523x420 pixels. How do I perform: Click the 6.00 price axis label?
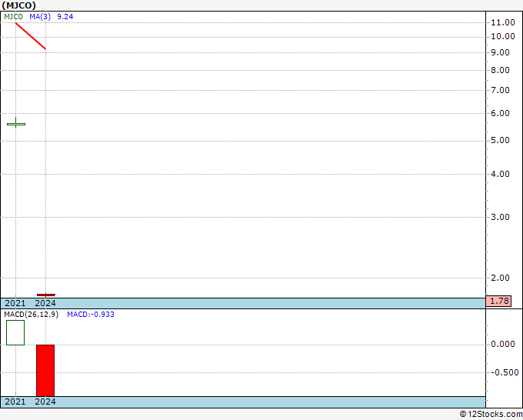coord(501,113)
